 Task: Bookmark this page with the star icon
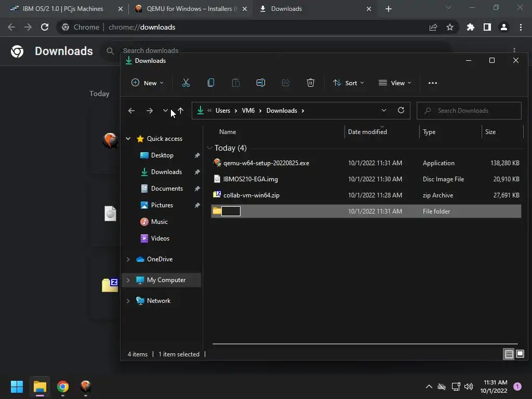click(x=450, y=27)
